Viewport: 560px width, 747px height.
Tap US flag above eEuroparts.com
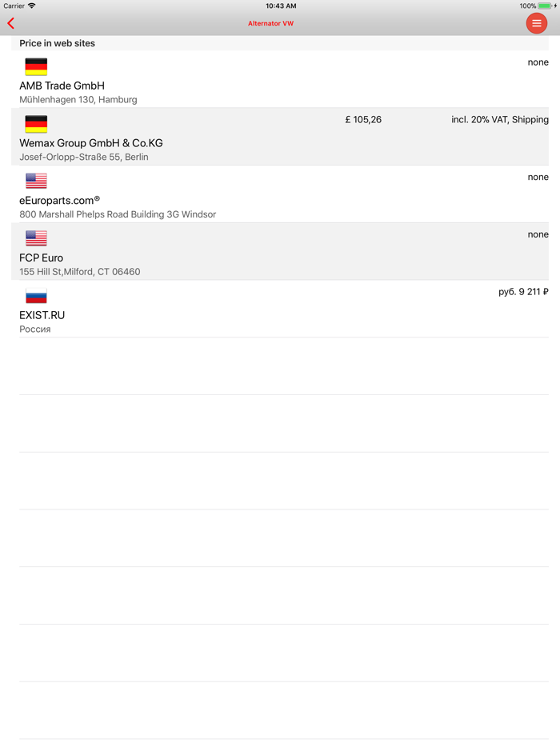36,181
